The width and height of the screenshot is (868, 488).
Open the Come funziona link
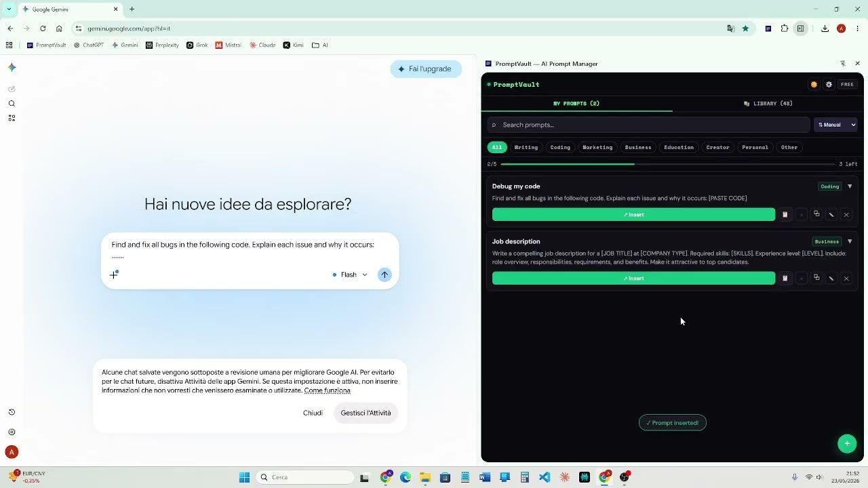click(328, 390)
